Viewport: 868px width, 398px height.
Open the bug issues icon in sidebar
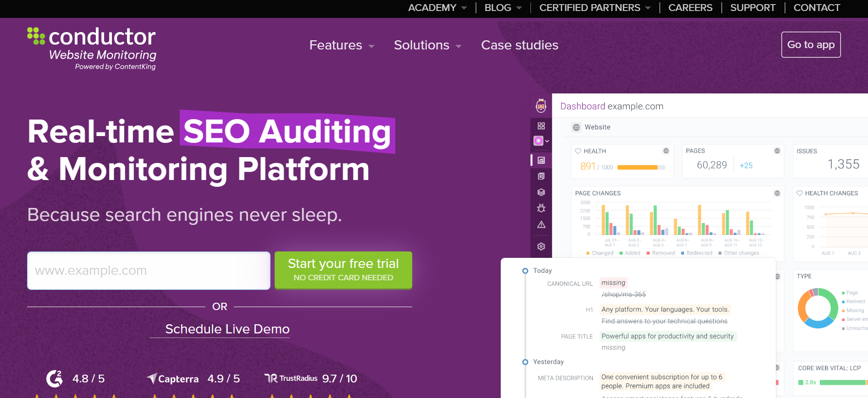coord(541,208)
